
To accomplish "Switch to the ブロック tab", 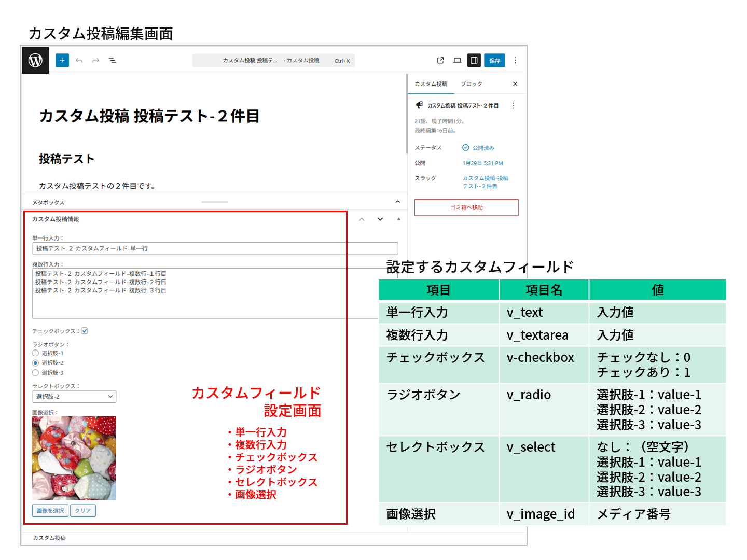I will point(472,83).
